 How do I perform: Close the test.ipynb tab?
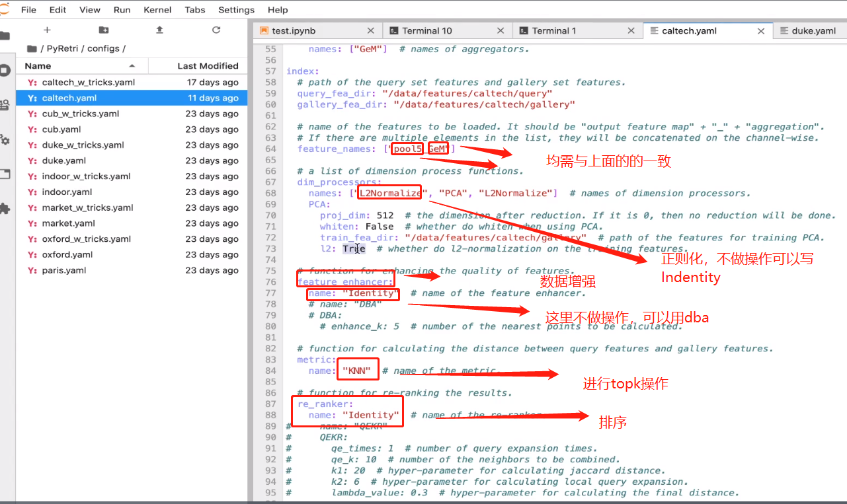pos(371,31)
